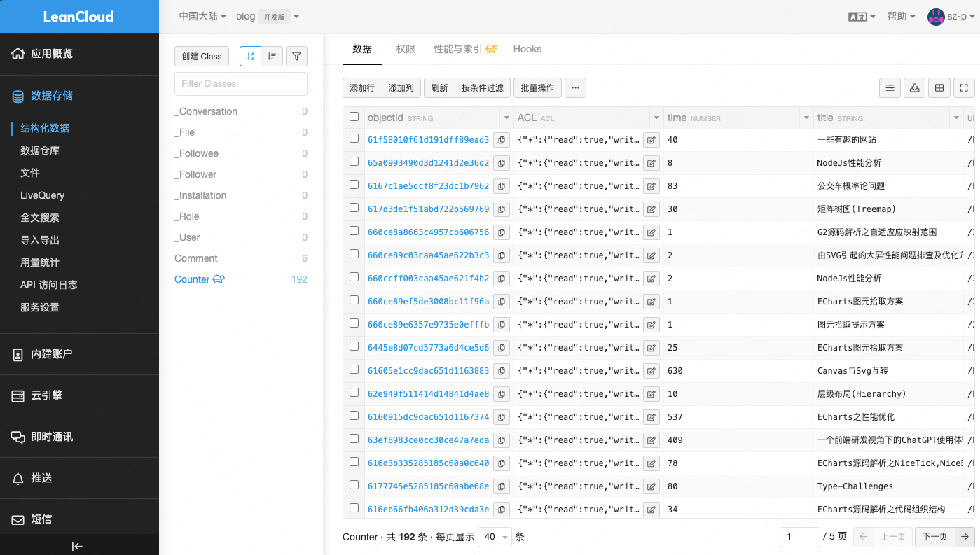Image resolution: width=980 pixels, height=555 pixels.
Task: Click the class filter funnel icon
Action: [297, 57]
